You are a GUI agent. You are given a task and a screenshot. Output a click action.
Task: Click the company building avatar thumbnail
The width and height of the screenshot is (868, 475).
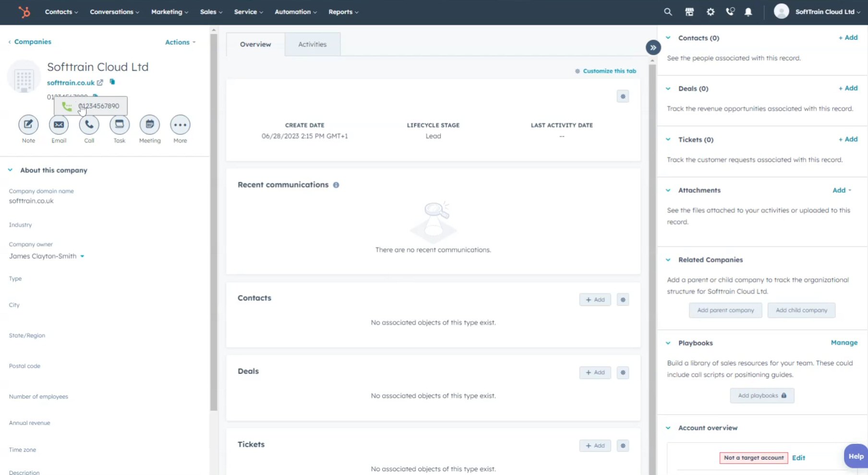(24, 77)
